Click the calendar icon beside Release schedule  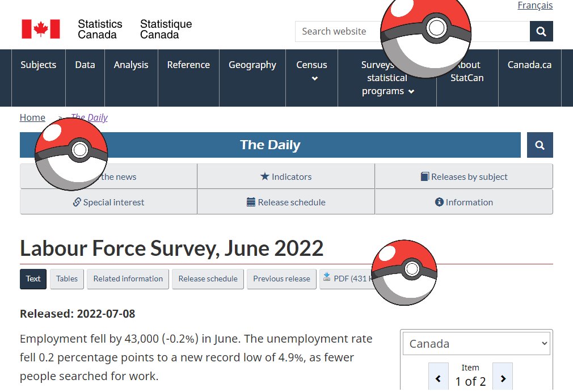coord(251,202)
